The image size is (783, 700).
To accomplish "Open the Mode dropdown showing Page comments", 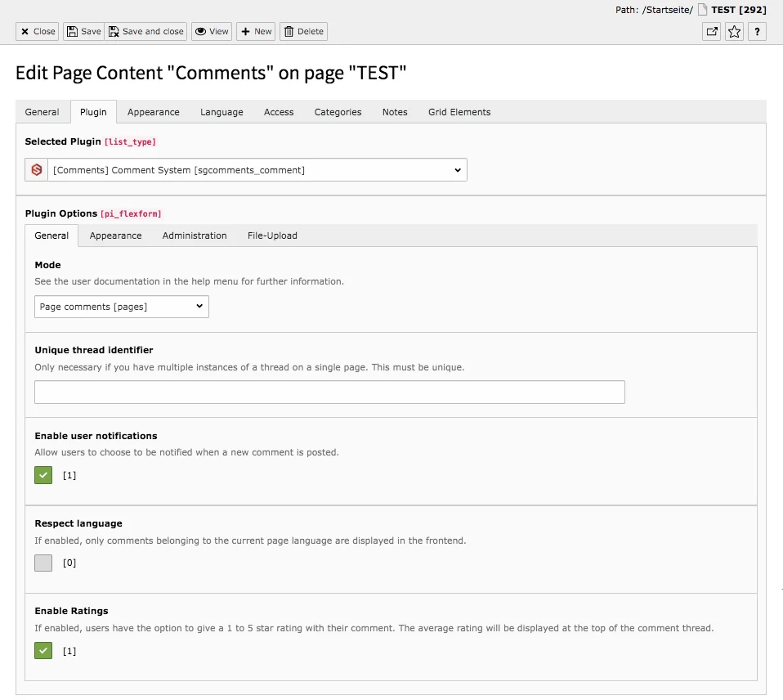I will click(121, 306).
